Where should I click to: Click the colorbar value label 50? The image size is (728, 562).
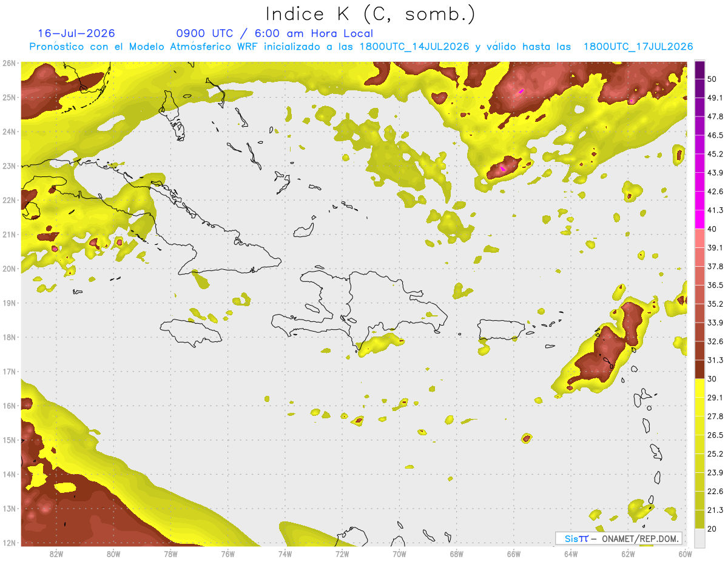(712, 79)
